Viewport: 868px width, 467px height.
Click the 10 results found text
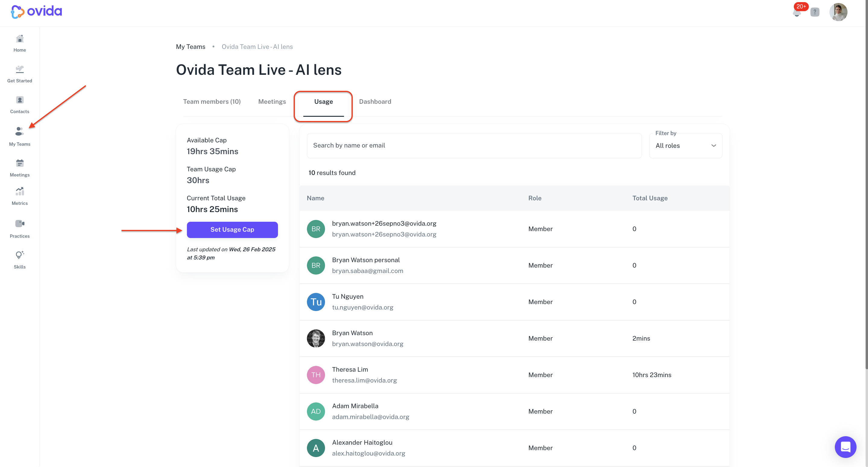332,173
